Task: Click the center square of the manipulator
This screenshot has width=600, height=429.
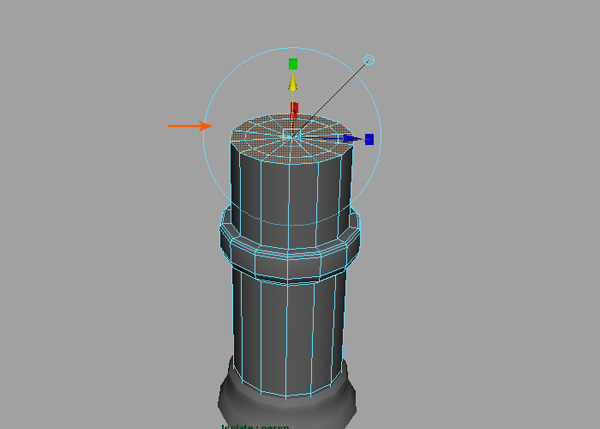Action: (291, 134)
